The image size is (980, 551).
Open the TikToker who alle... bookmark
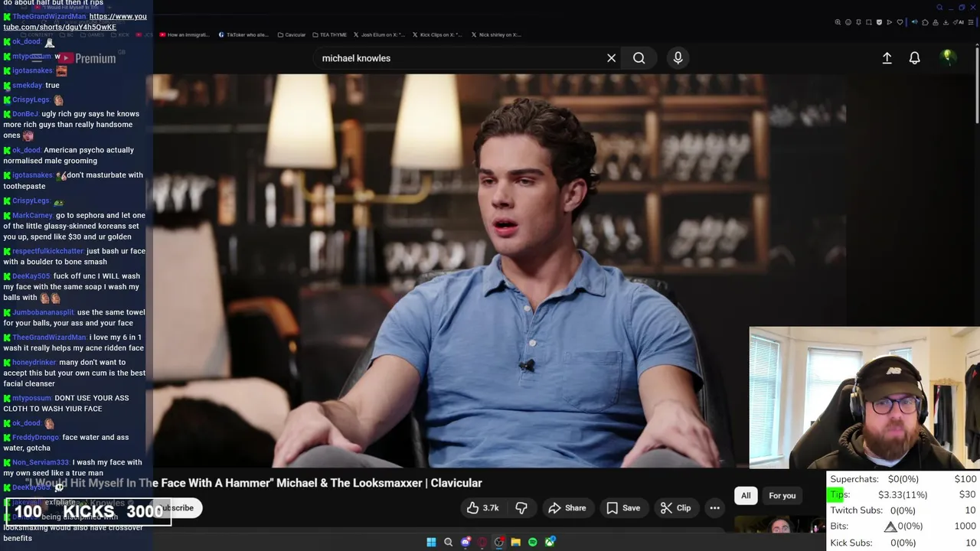click(243, 34)
